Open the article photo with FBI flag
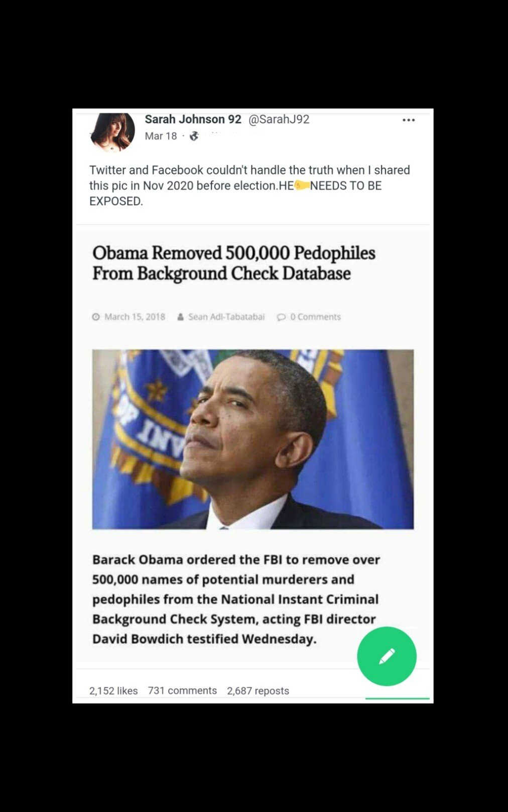This screenshot has width=508, height=812. pos(253,439)
